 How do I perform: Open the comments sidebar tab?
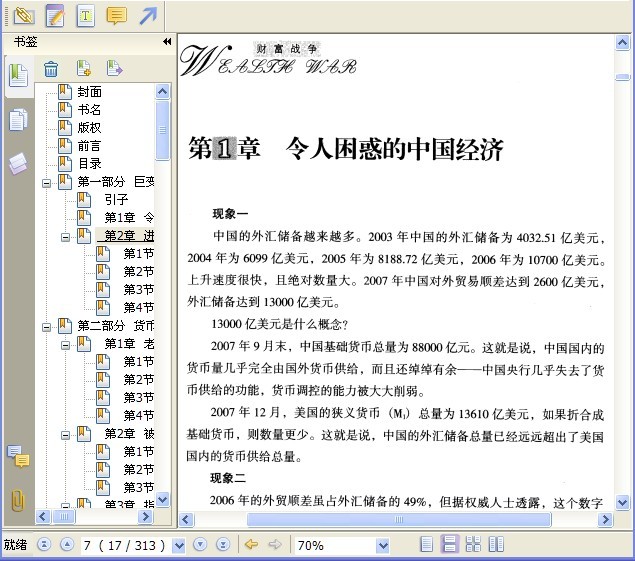tap(19, 456)
